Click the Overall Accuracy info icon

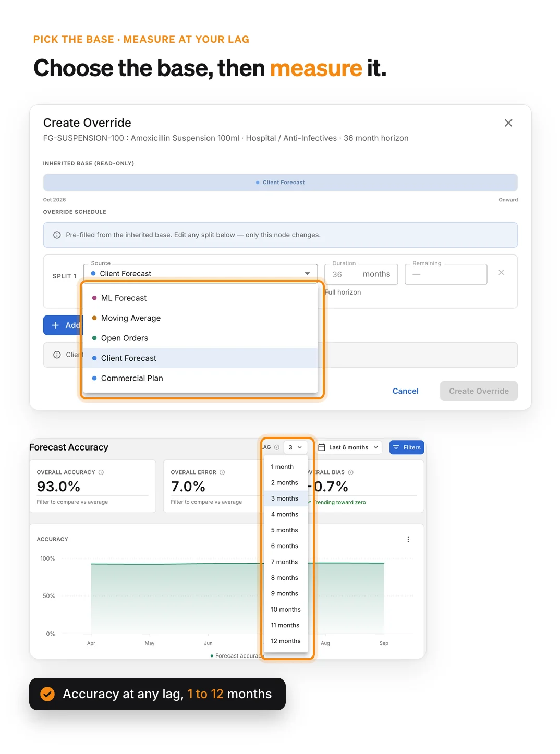101,472
